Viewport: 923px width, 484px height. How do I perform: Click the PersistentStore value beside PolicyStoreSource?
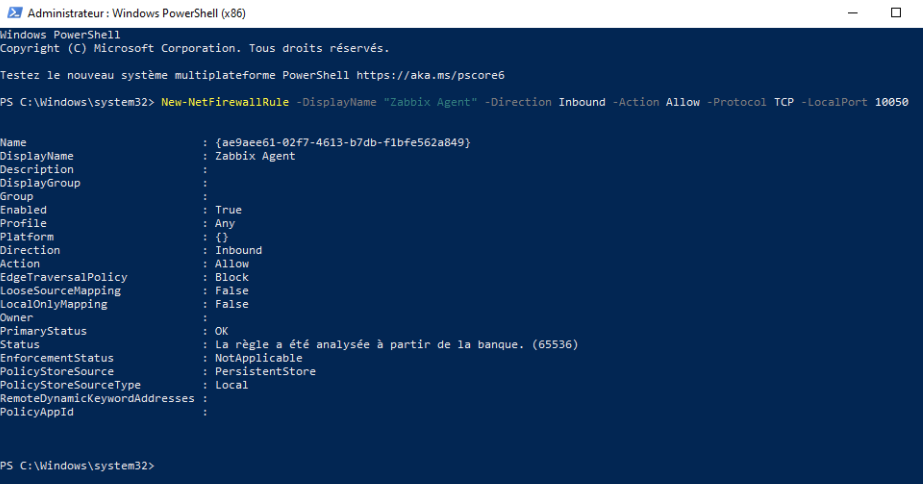(265, 371)
